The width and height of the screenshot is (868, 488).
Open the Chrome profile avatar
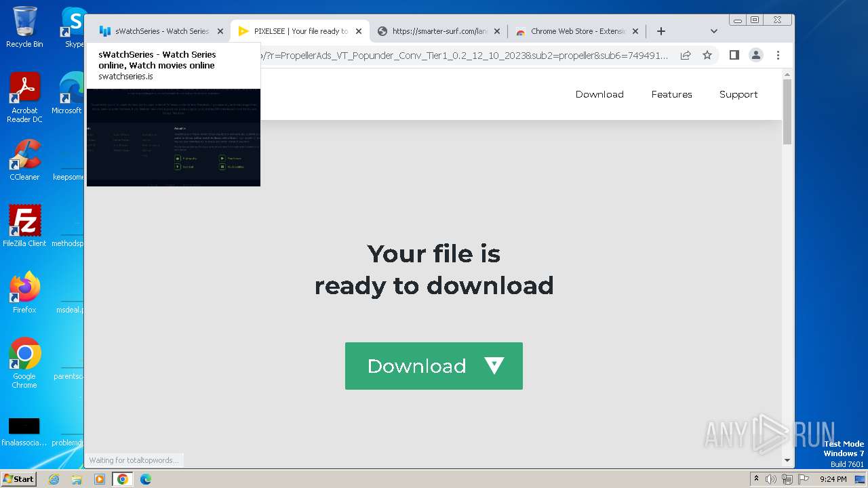(756, 55)
